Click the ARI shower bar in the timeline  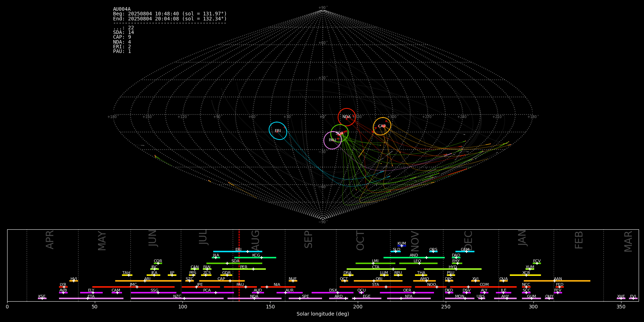(148, 281)
